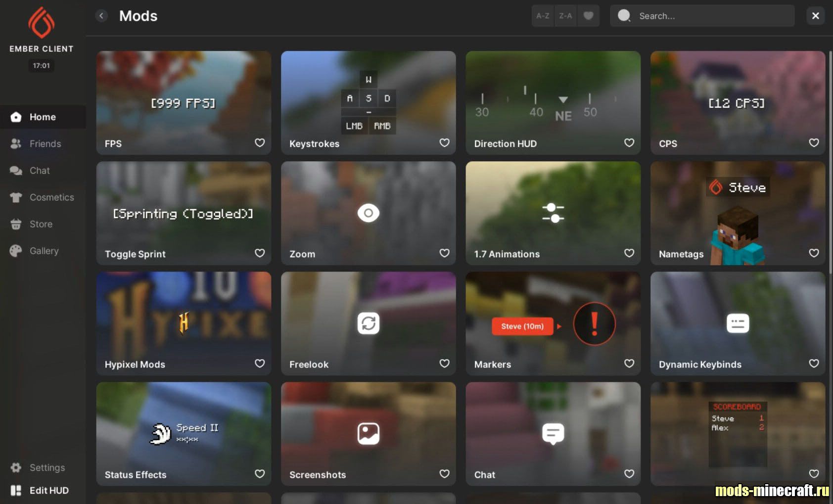
Task: Click the 17:01 clock badge
Action: click(42, 65)
